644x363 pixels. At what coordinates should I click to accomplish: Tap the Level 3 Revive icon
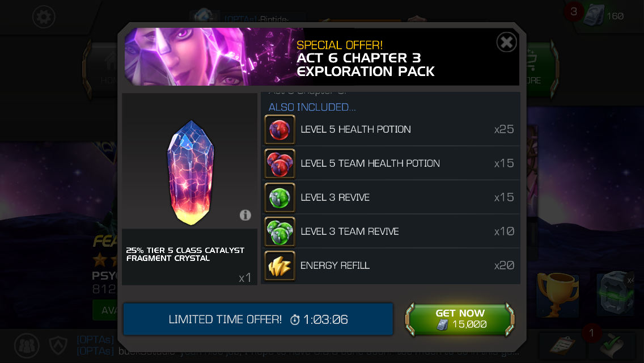(x=279, y=197)
